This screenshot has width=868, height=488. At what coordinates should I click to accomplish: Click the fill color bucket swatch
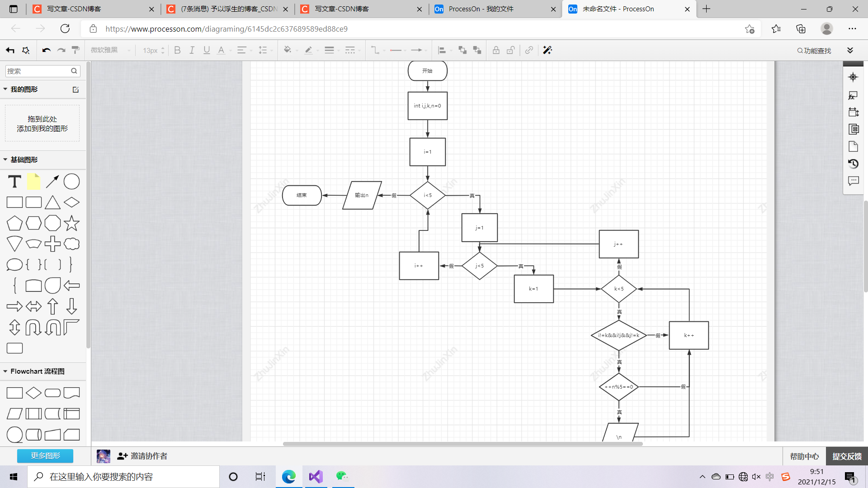[x=287, y=50]
